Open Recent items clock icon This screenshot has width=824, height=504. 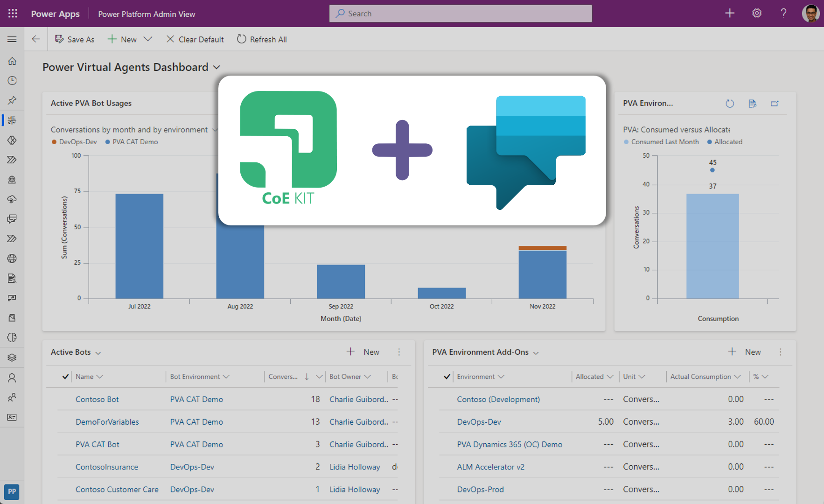coord(12,81)
